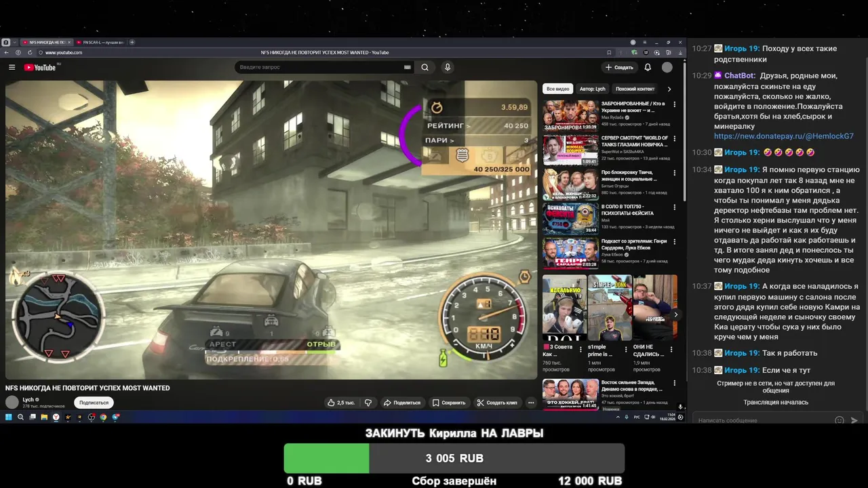The width and height of the screenshot is (868, 488).
Task: Go back in browser history
Action: 7,52
